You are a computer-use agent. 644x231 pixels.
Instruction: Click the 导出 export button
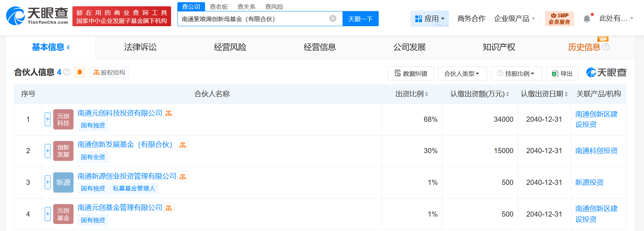point(562,73)
